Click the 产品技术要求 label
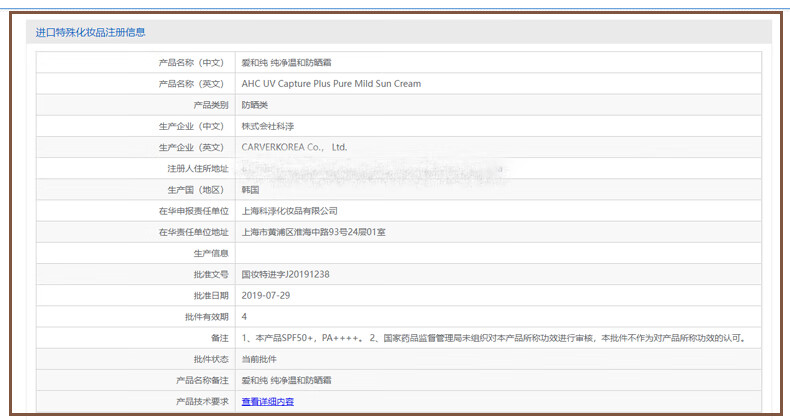 point(202,401)
